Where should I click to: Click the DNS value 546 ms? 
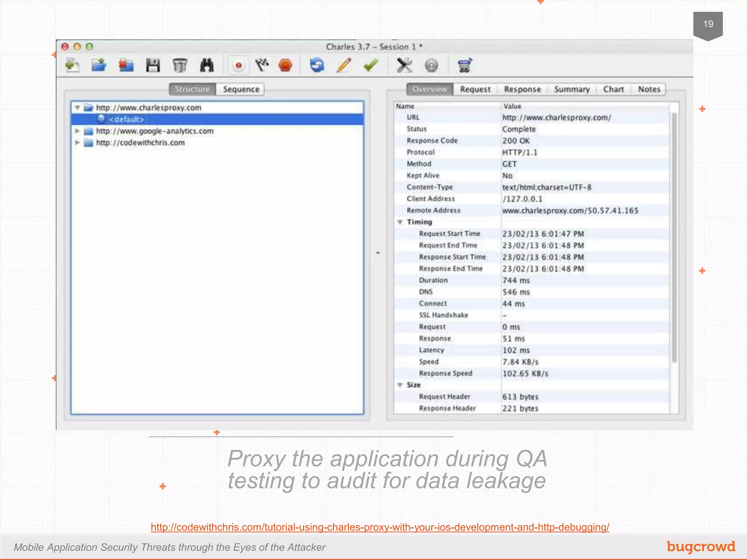click(x=516, y=292)
